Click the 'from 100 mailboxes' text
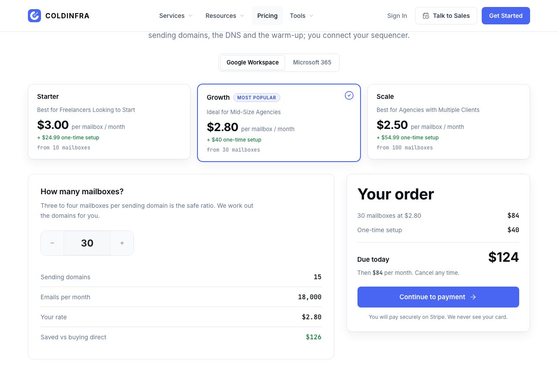This screenshot has width=558, height=392. coord(405,148)
